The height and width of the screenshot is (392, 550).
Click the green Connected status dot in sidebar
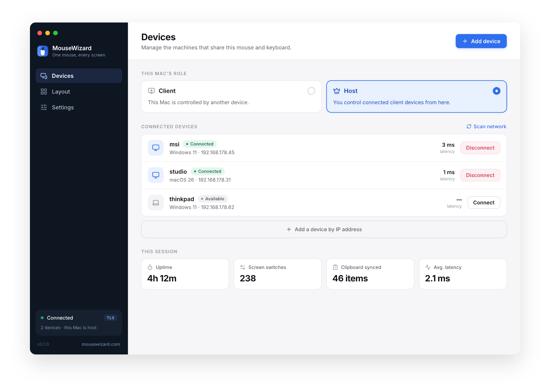[x=42, y=318]
